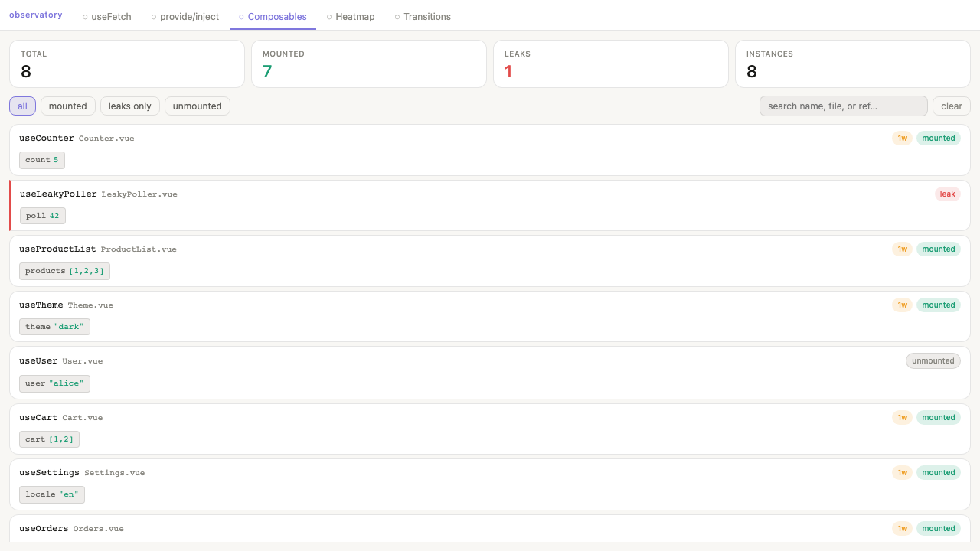Screen dimensions: 980x551
Task: Switch filter to unmounted
Action: pos(197,106)
